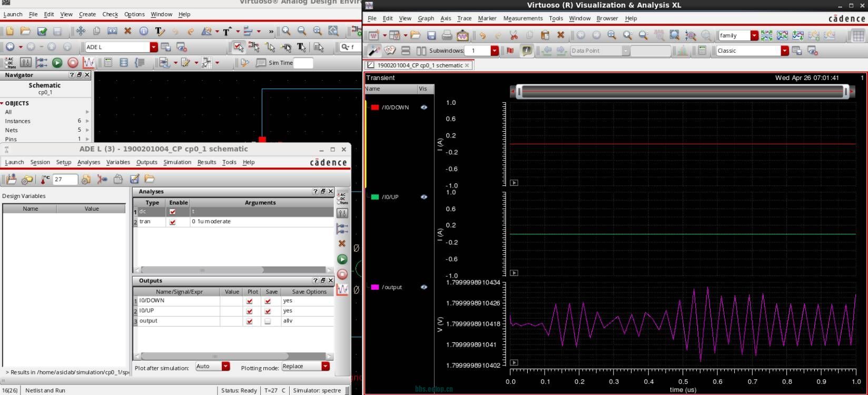
Task: Click the Arguments column header in Analyses
Action: coord(260,203)
